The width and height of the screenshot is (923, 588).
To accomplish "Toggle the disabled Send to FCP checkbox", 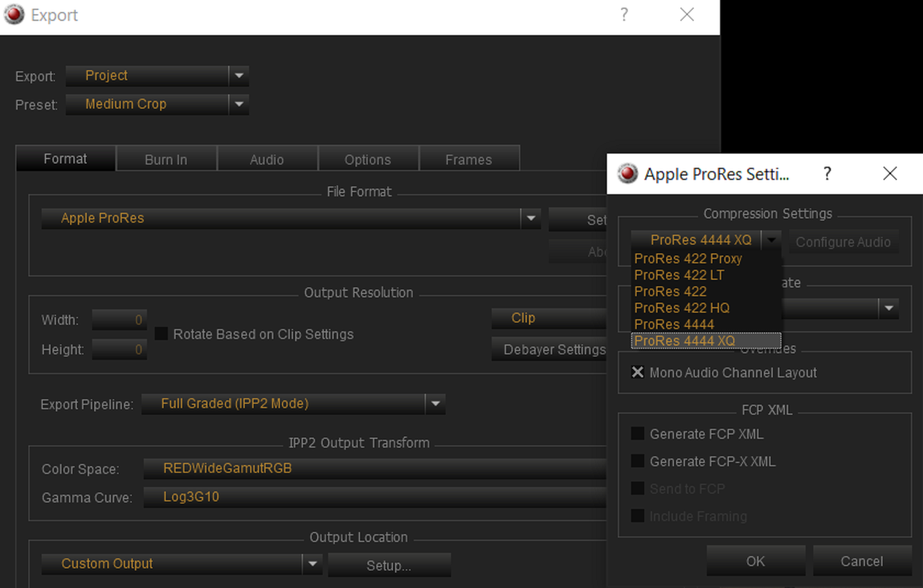I will click(x=638, y=489).
